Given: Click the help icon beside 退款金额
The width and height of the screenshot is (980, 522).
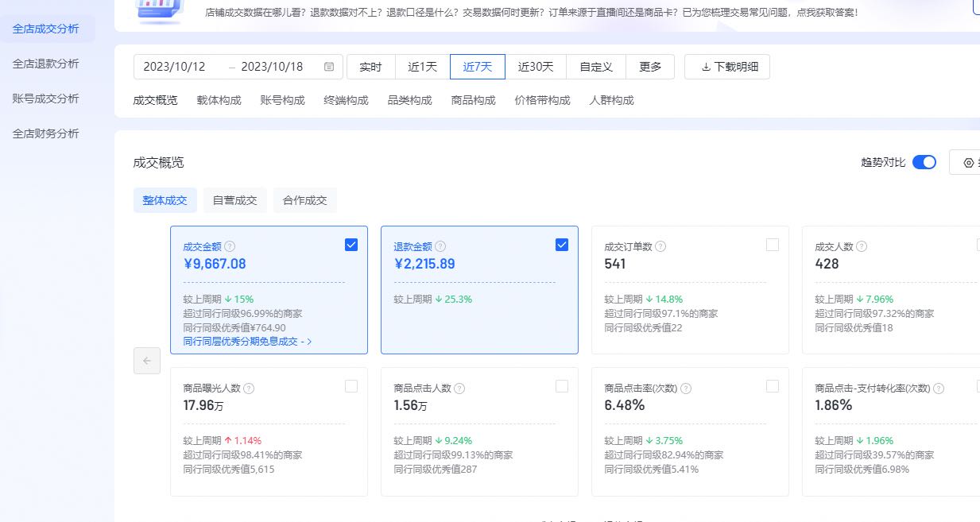Looking at the screenshot, I should (x=440, y=247).
